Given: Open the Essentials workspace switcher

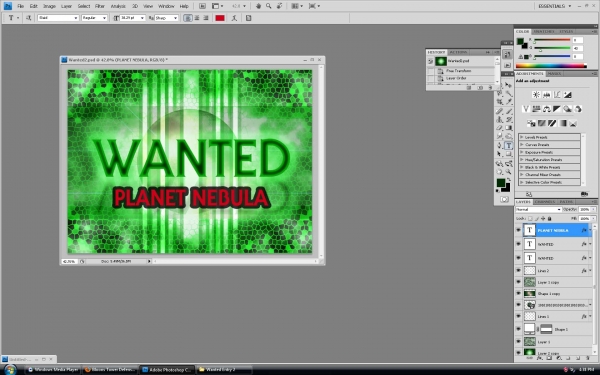Looking at the screenshot, I should 554,6.
